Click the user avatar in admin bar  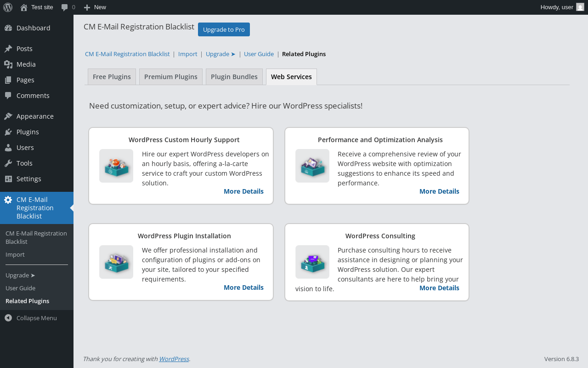coord(580,7)
